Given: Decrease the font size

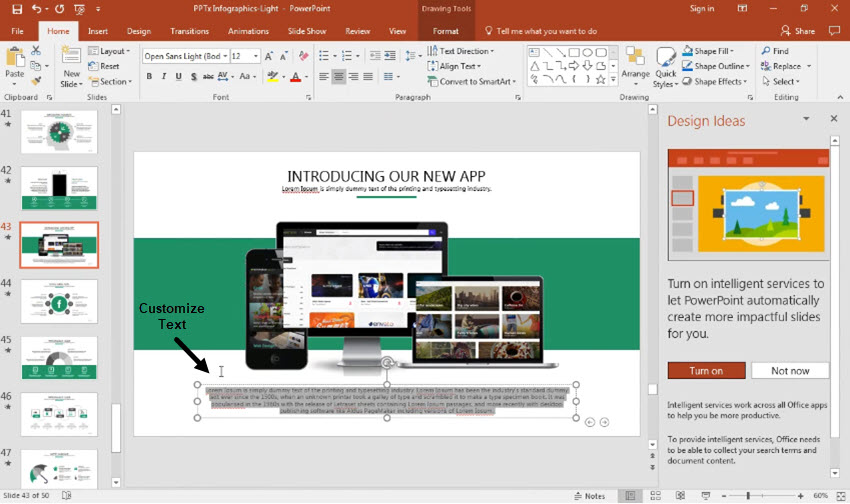Looking at the screenshot, I should tap(284, 56).
